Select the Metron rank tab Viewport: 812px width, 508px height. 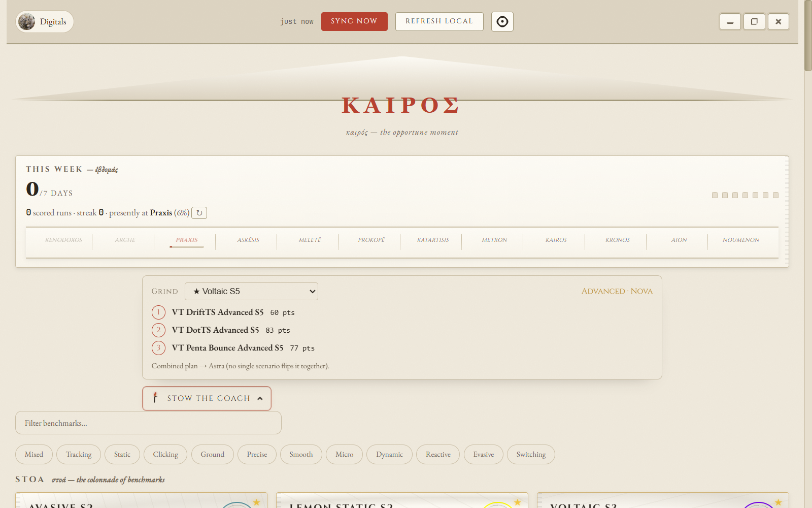coord(494,240)
